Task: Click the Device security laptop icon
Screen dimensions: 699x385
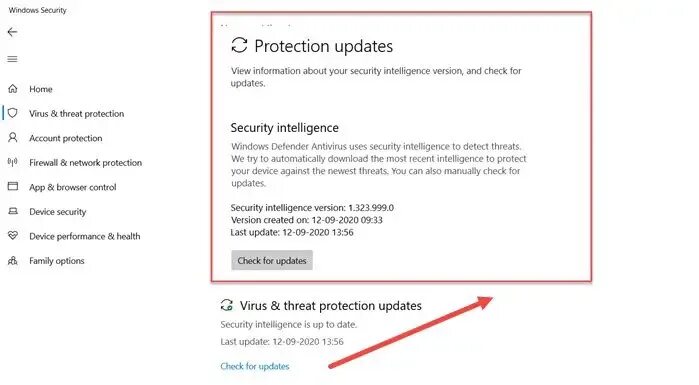Action: click(x=13, y=211)
